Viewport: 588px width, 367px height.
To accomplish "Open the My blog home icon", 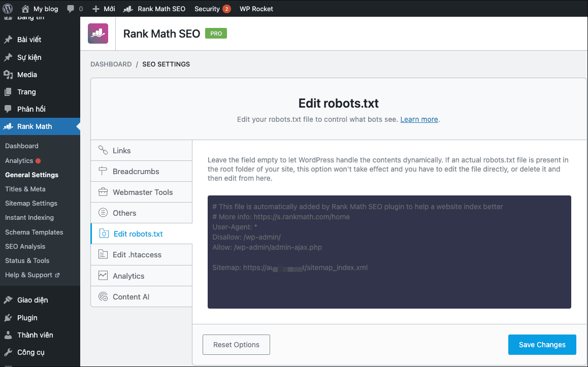I will (x=25, y=9).
